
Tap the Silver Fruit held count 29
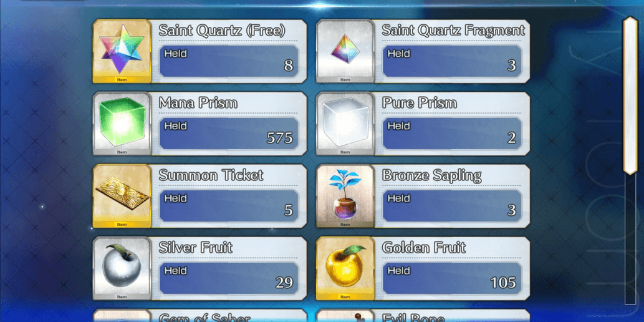[284, 283]
